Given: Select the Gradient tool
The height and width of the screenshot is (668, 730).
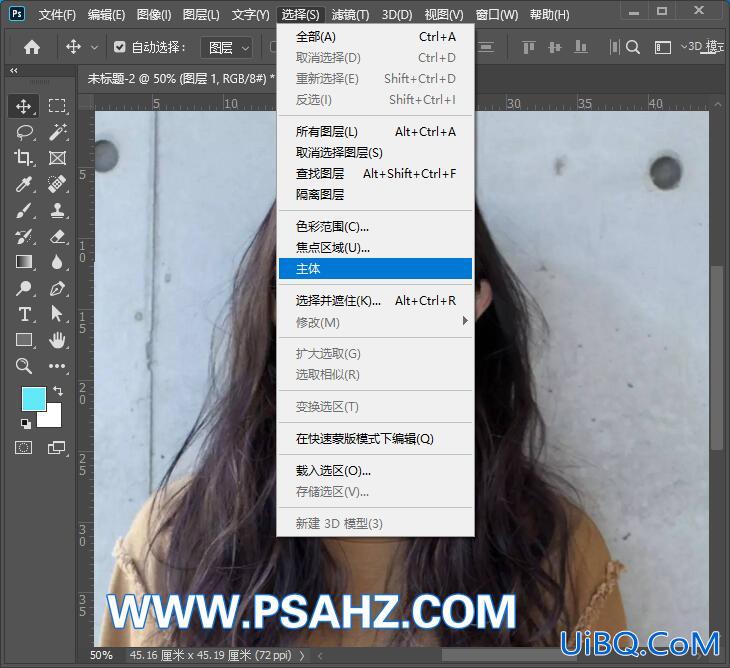Looking at the screenshot, I should coord(23,262).
